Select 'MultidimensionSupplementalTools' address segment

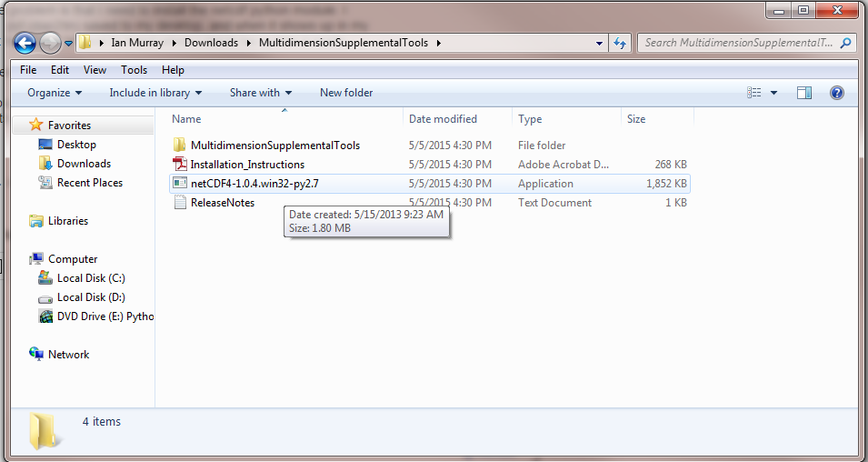344,43
